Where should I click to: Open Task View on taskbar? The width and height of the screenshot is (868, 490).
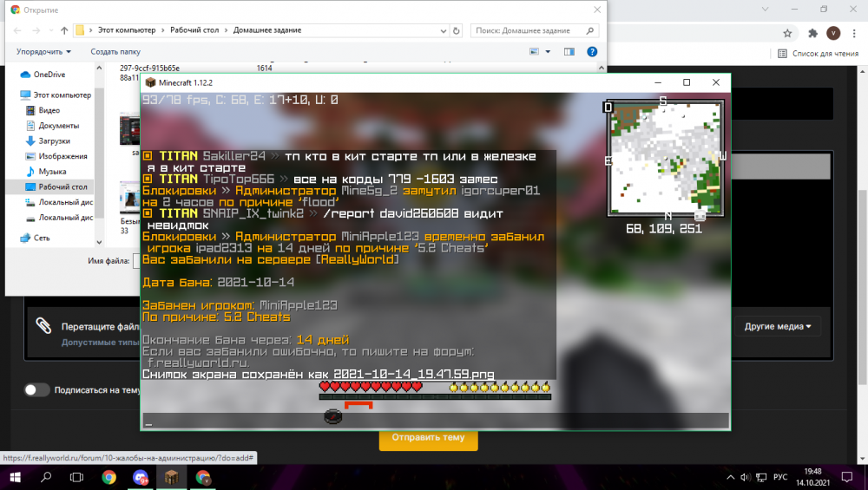[76, 477]
